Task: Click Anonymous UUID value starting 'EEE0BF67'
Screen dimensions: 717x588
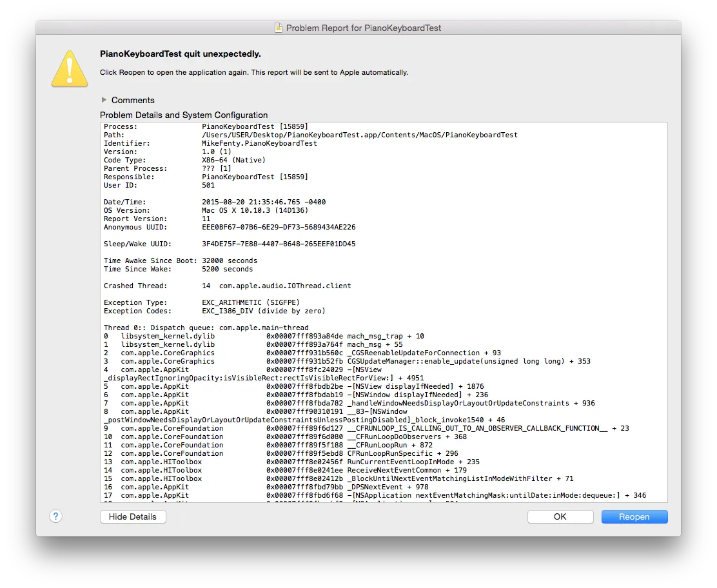Action: coord(279,227)
